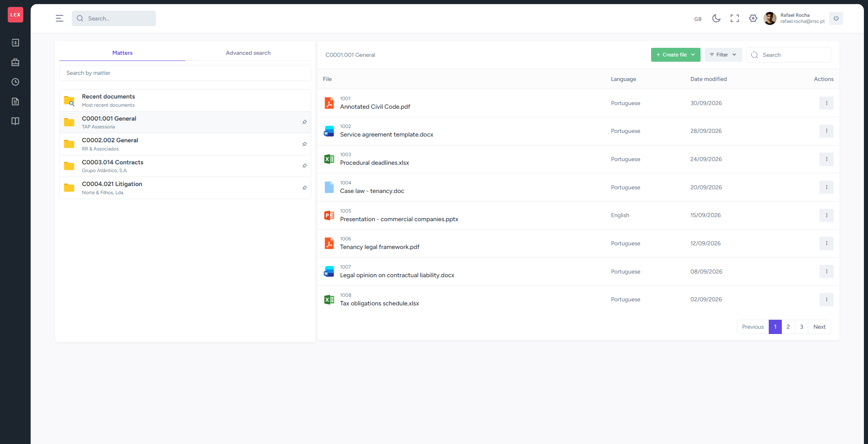
Task: Pin the C0003.014 Contracts matter
Action: pos(304,166)
